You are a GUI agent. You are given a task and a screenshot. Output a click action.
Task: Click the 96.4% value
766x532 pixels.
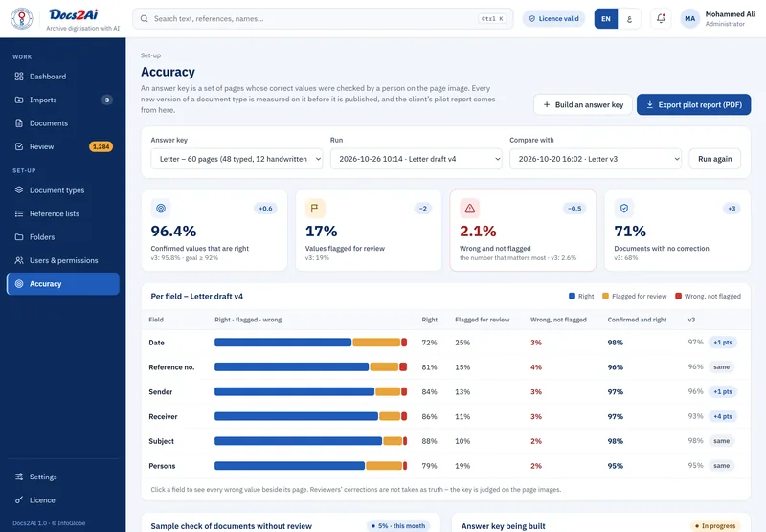tap(173, 231)
